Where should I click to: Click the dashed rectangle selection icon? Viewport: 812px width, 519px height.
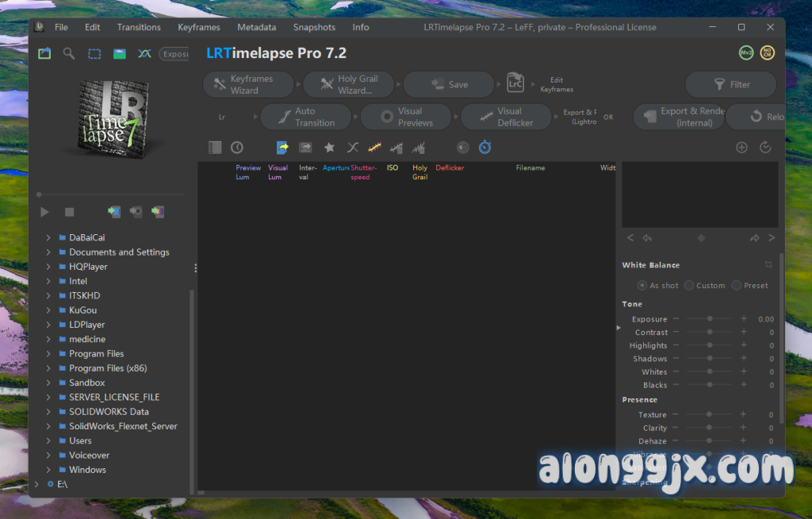click(x=94, y=54)
